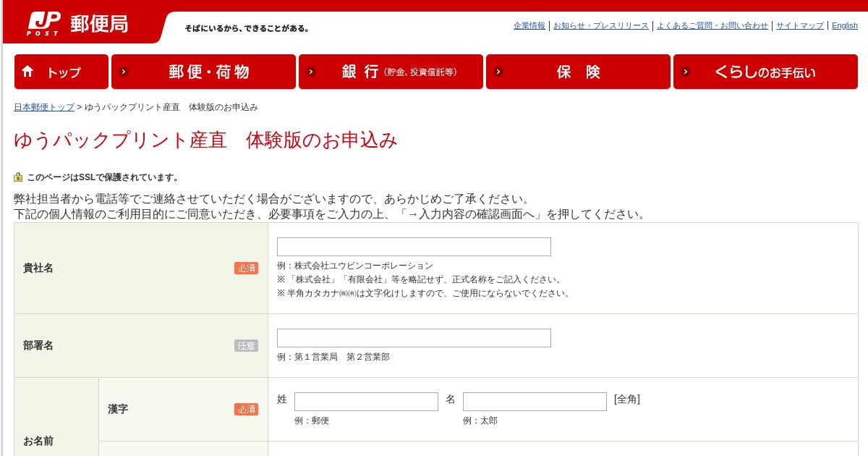
Task: Focus the 姓 kanji name field
Action: coord(366,402)
